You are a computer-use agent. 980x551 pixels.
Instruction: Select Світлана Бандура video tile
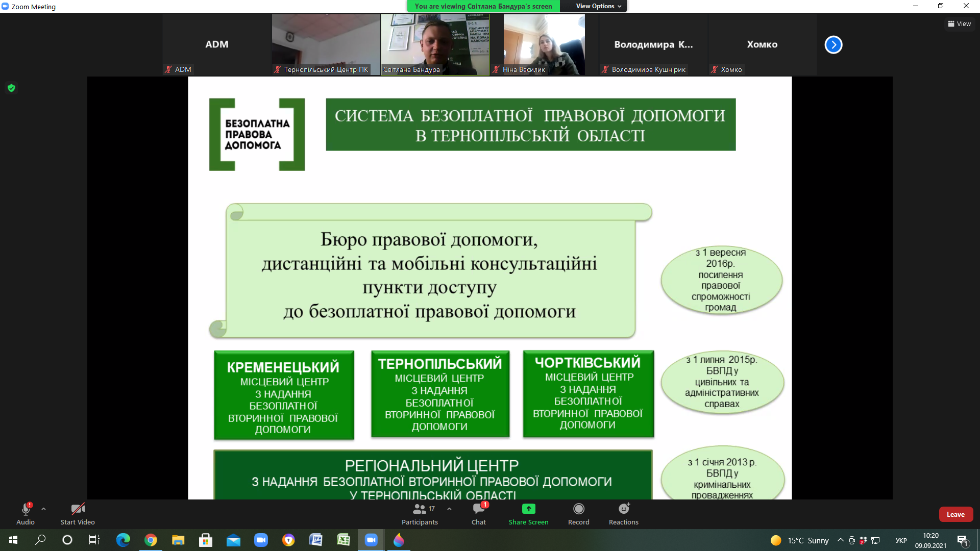pyautogui.click(x=435, y=45)
